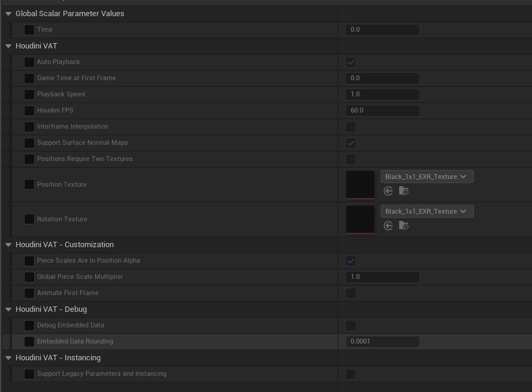The image size is (532, 392).
Task: Click the Houdini FPS value field
Action: click(382, 111)
